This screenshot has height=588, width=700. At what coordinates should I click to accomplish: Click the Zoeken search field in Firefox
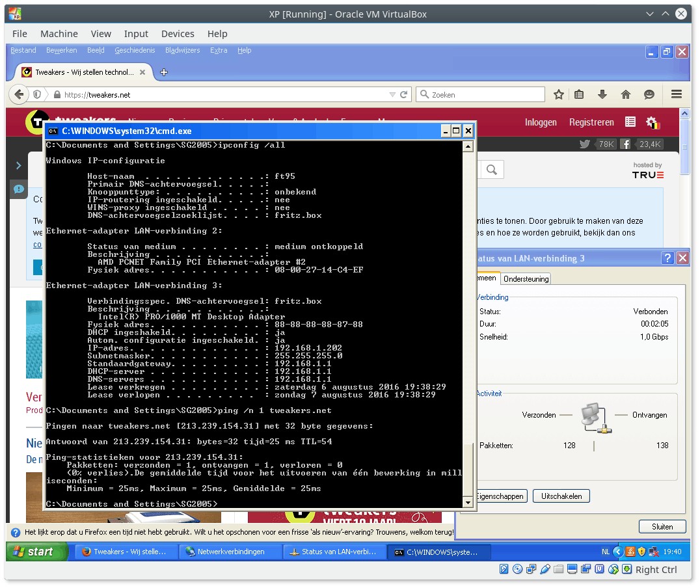[485, 95]
